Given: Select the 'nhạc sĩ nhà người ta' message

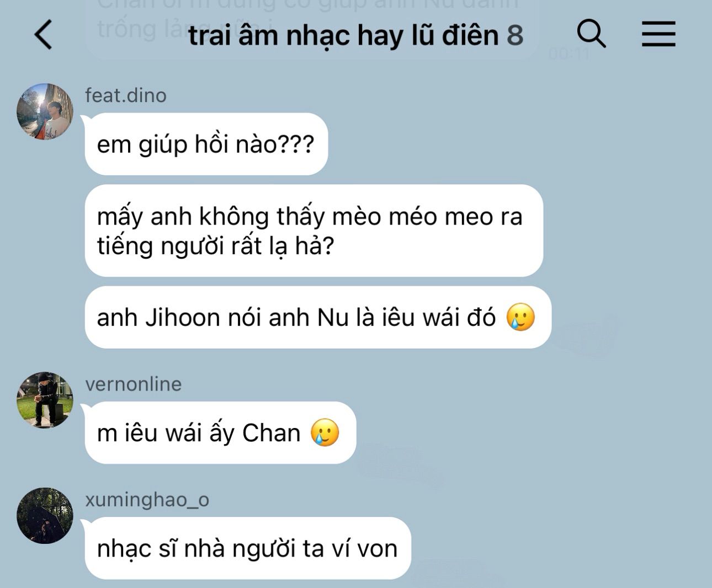Looking at the screenshot, I should [x=248, y=548].
